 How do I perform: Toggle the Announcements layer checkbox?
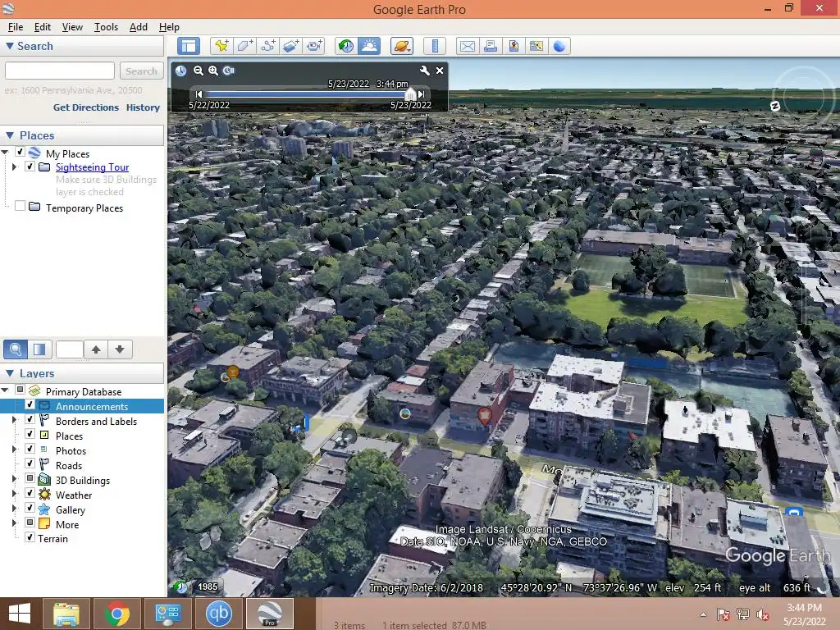click(x=30, y=405)
